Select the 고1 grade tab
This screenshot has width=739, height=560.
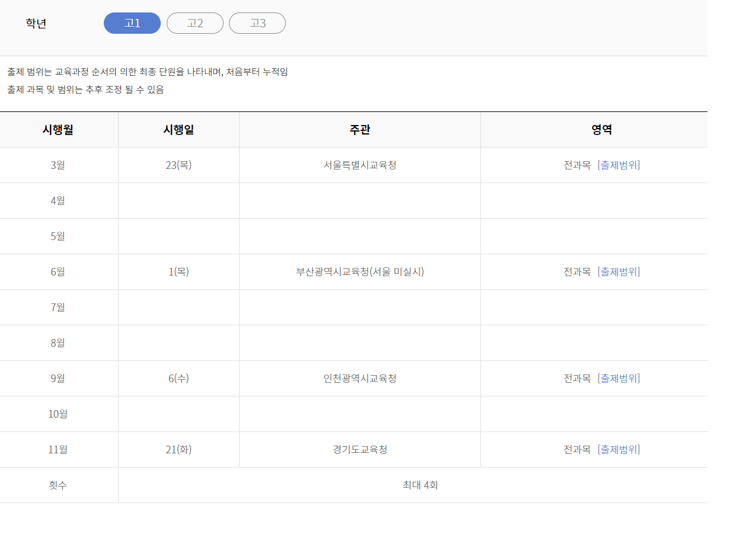point(132,23)
